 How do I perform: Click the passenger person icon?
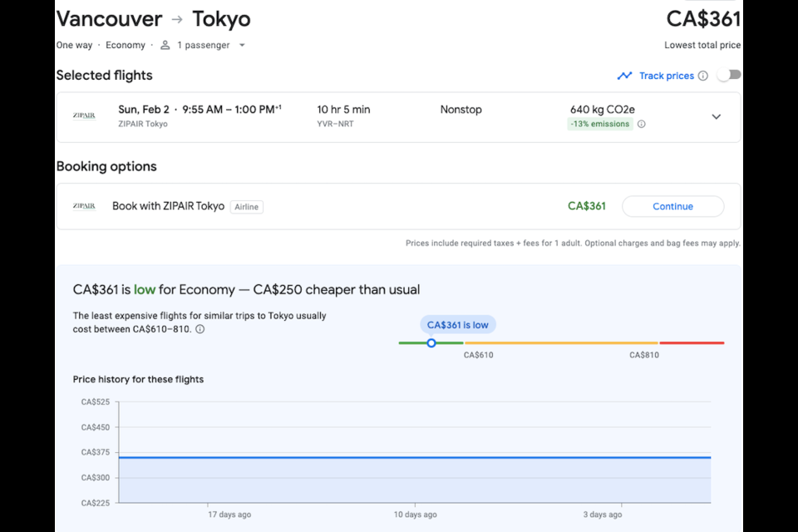165,46
